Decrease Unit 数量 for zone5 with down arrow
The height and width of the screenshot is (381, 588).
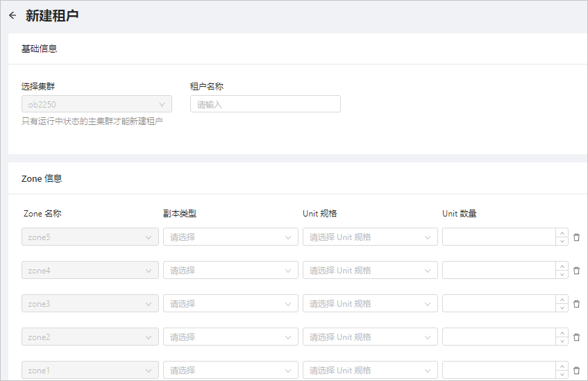pyautogui.click(x=562, y=241)
